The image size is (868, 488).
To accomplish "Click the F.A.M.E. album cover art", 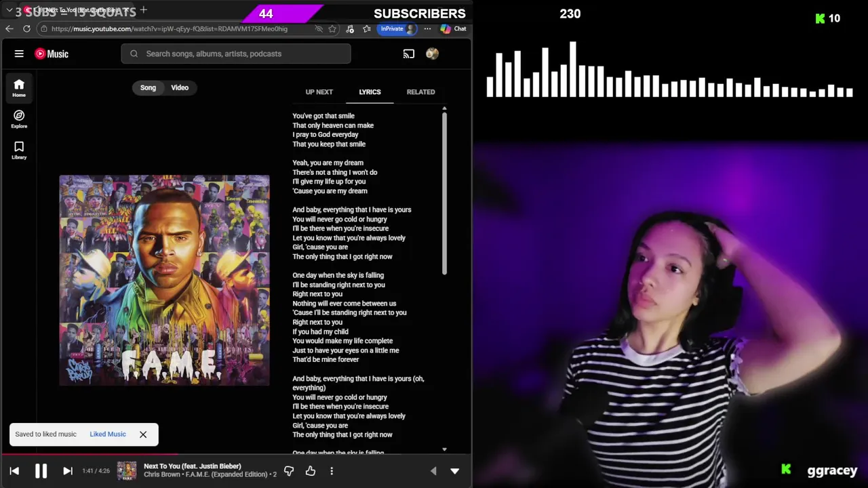I will click(x=164, y=280).
